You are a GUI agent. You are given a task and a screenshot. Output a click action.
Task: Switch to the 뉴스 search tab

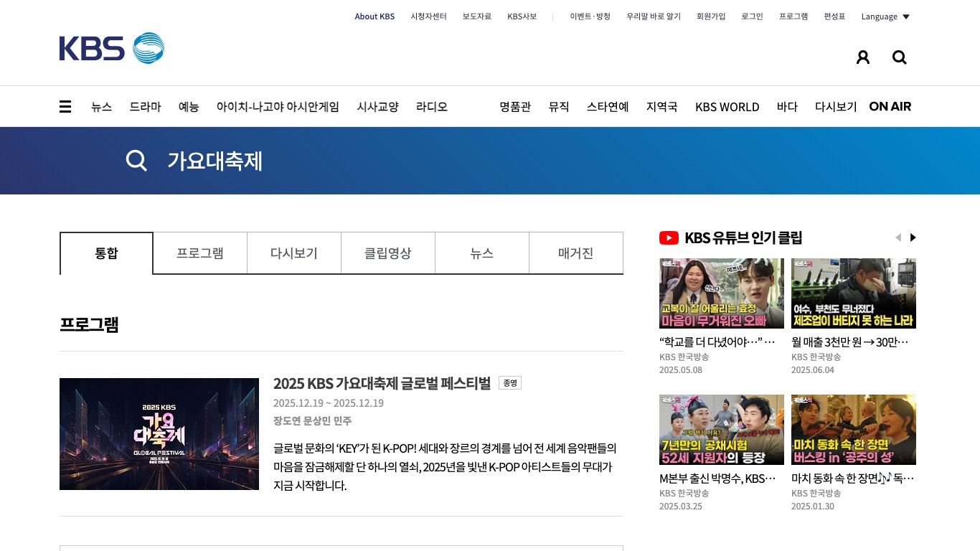(x=482, y=253)
